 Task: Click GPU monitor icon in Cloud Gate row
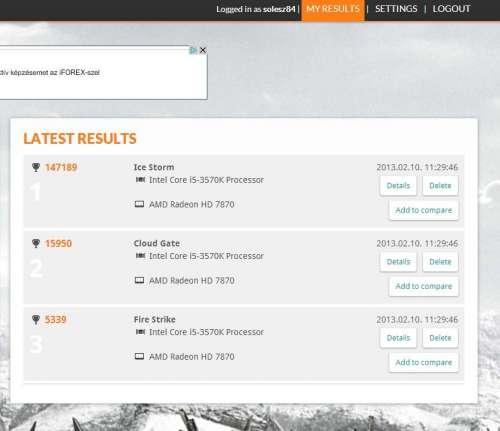[139, 280]
